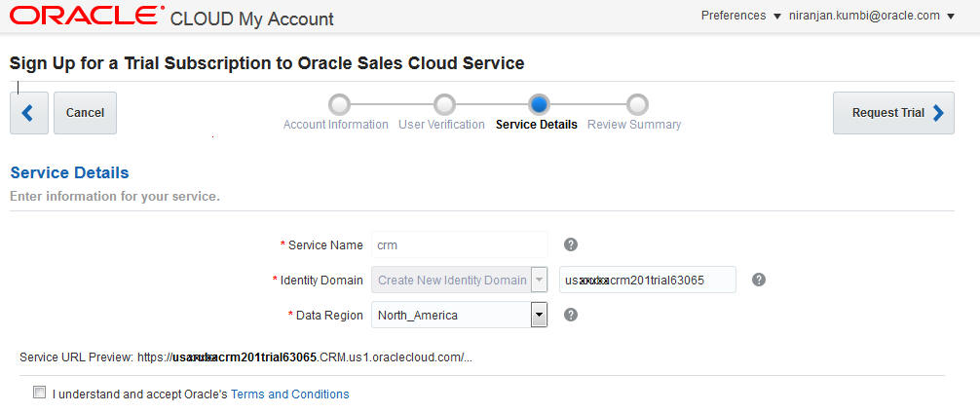Click the help icon beside Service Name
The width and height of the screenshot is (980, 413).
pos(572,244)
